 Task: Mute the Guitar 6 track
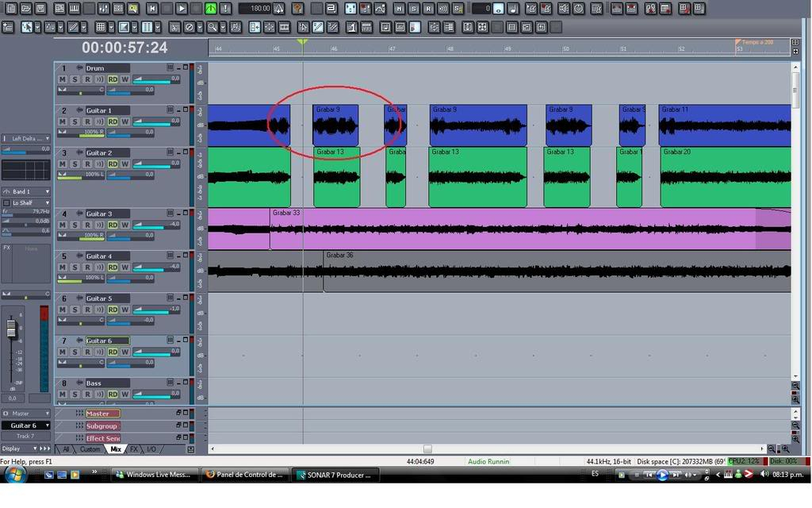[x=63, y=352]
